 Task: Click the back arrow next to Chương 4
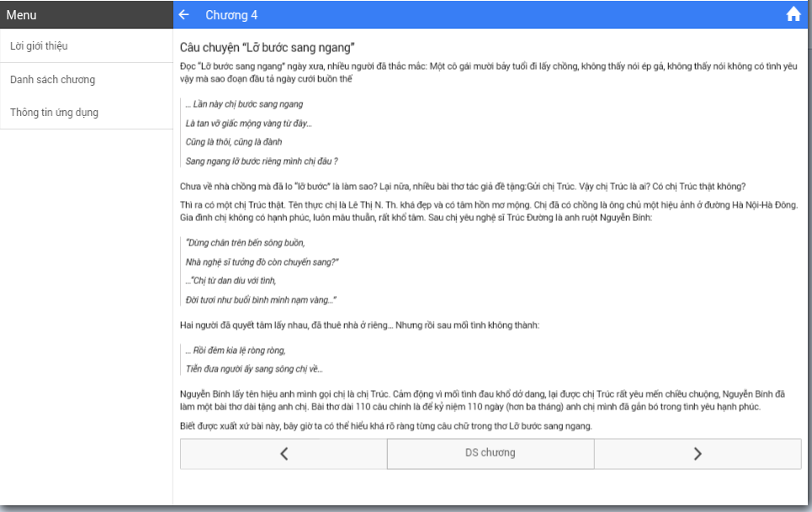183,15
